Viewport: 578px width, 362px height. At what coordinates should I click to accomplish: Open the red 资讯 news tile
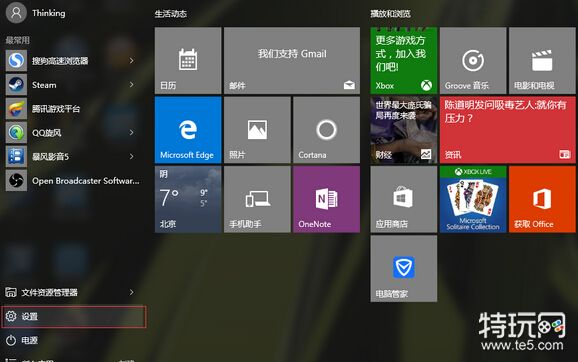coord(508,130)
